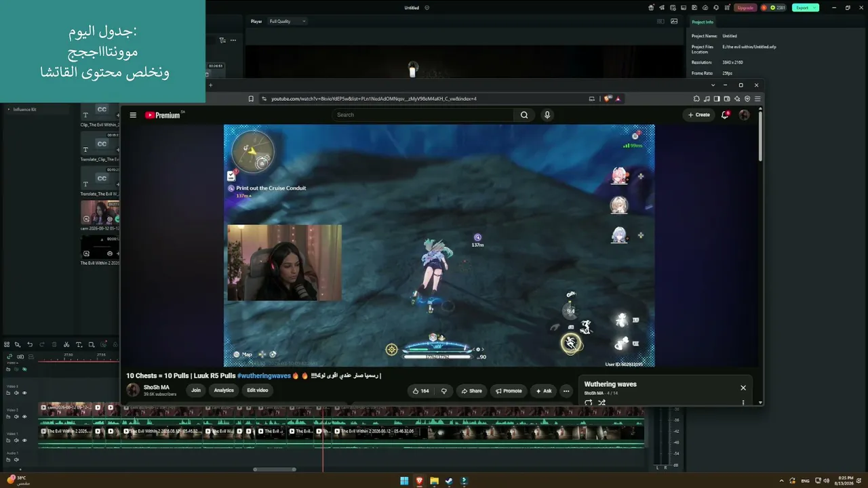Toggle visibility eye of Video 2 track
This screenshot has height=488, width=868.
point(24,417)
